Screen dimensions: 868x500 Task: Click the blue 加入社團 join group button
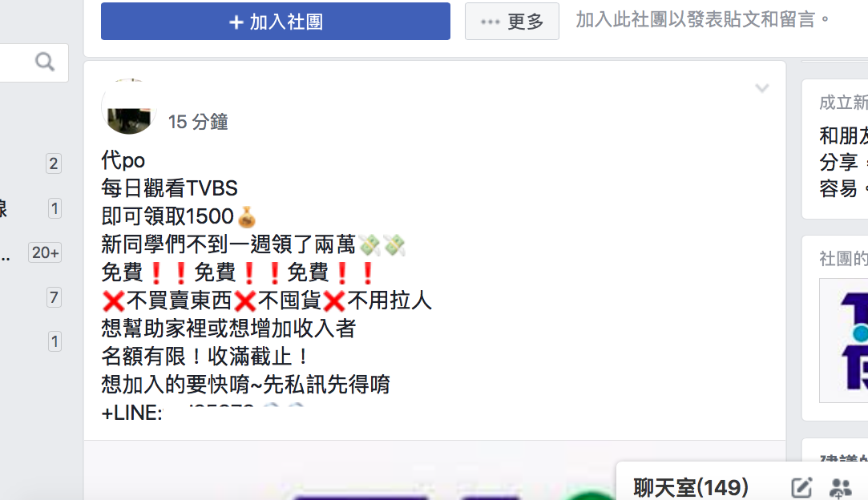[x=275, y=21]
